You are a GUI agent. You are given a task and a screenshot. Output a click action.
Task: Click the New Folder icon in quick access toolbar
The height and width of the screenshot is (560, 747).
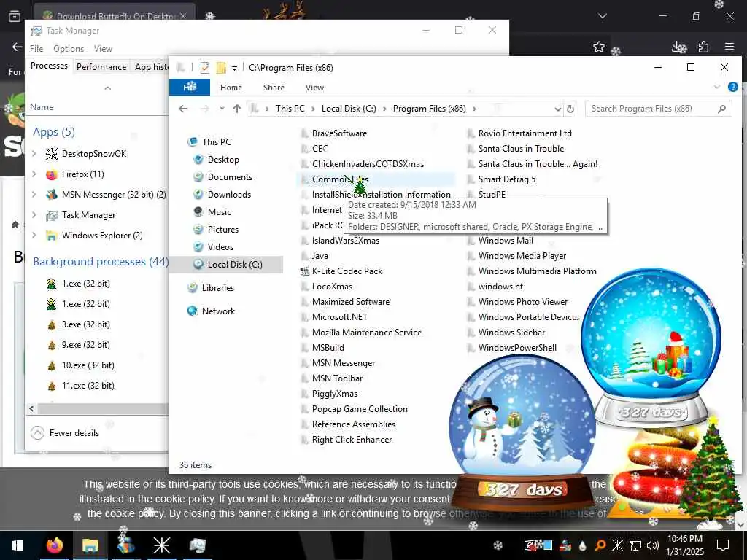pyautogui.click(x=221, y=68)
